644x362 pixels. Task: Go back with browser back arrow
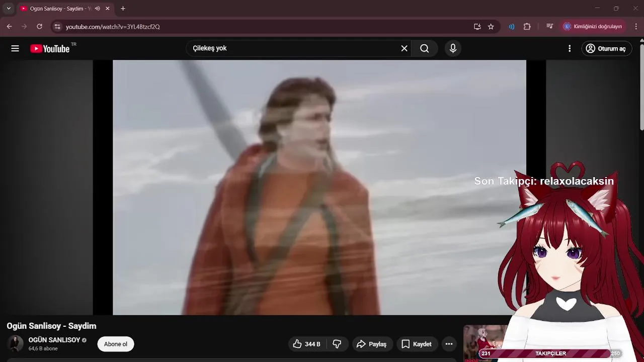pyautogui.click(x=9, y=27)
